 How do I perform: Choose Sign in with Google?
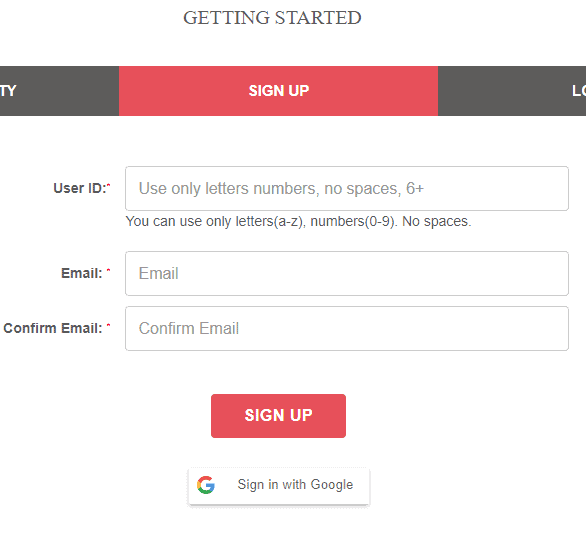click(279, 485)
